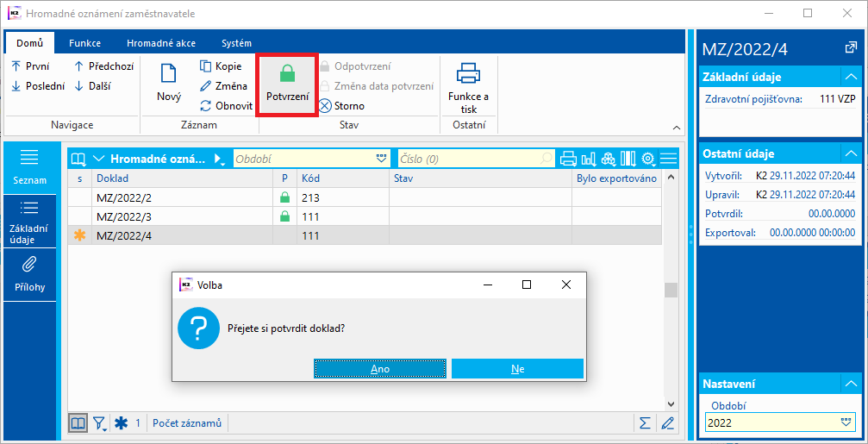This screenshot has width=868, height=444.
Task: Click the list scrollbar up arrow
Action: pos(671,177)
